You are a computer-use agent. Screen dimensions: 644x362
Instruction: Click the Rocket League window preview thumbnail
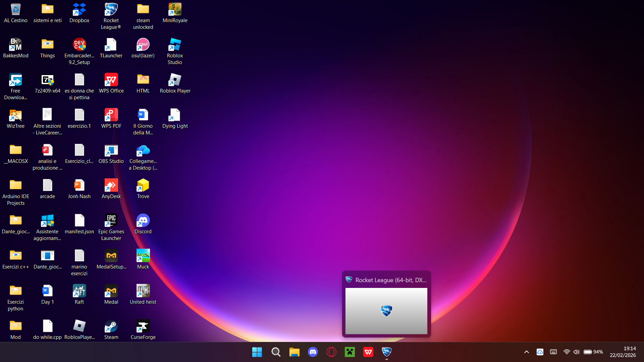pos(386,311)
